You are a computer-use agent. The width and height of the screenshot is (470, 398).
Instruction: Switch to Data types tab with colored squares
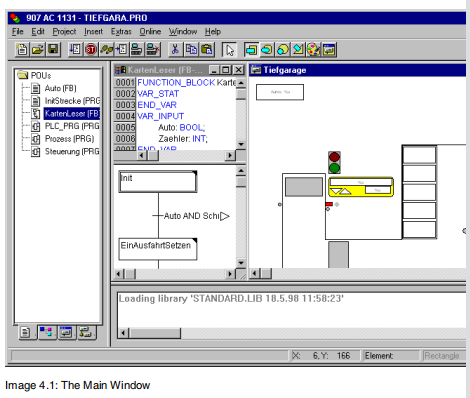[x=46, y=332]
